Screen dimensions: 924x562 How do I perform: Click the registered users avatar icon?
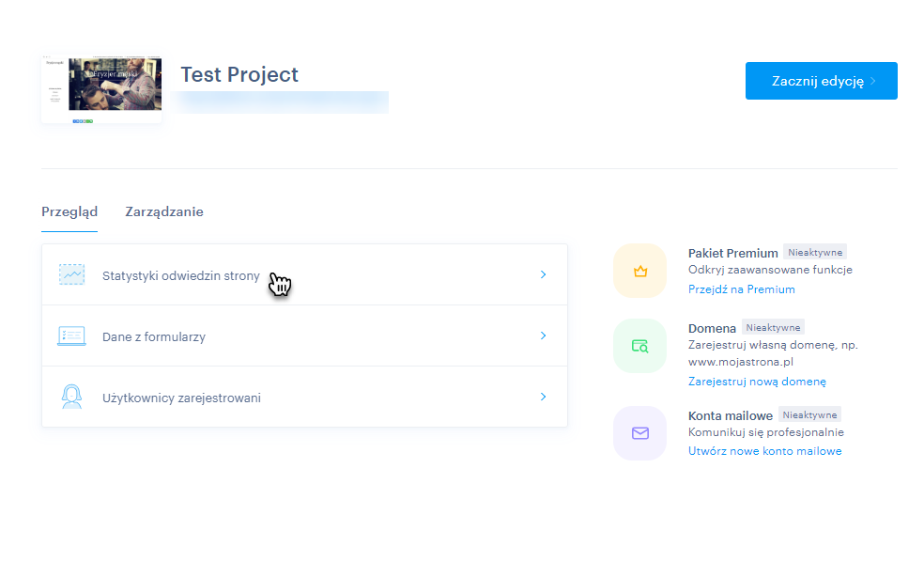click(x=72, y=397)
